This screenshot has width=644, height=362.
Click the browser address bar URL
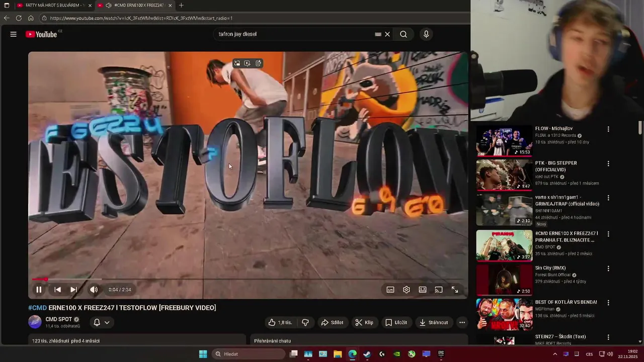141,18
